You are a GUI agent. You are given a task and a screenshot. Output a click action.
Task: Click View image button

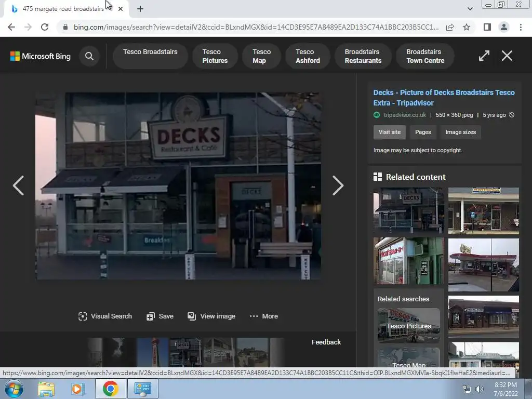[211, 316]
